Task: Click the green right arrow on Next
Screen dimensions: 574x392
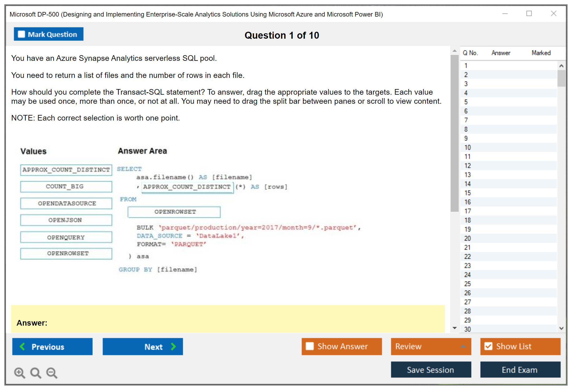Action: click(x=174, y=346)
